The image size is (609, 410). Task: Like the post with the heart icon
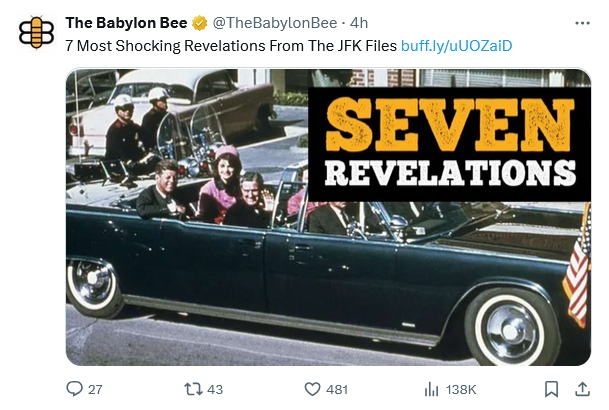[x=312, y=389]
